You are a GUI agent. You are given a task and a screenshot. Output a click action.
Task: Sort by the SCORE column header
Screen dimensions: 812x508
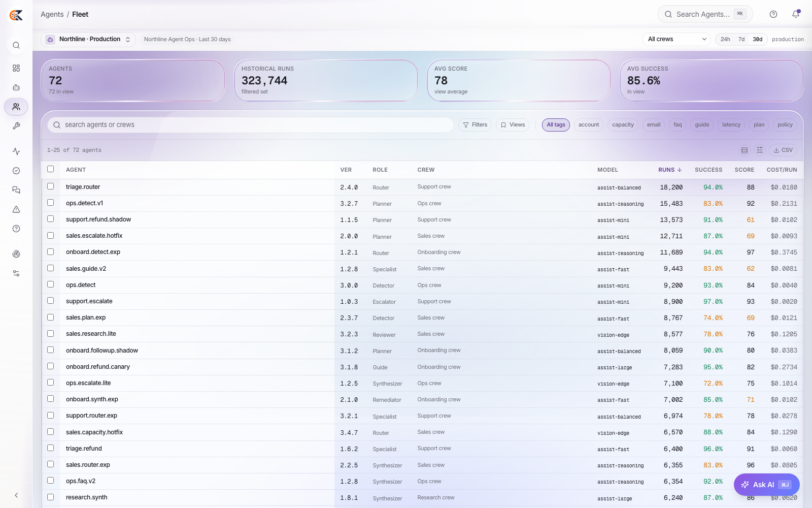[744, 170]
